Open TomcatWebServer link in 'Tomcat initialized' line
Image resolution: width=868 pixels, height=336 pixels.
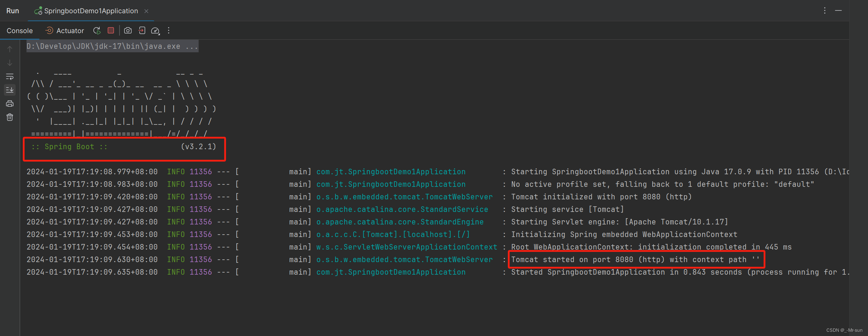click(405, 197)
